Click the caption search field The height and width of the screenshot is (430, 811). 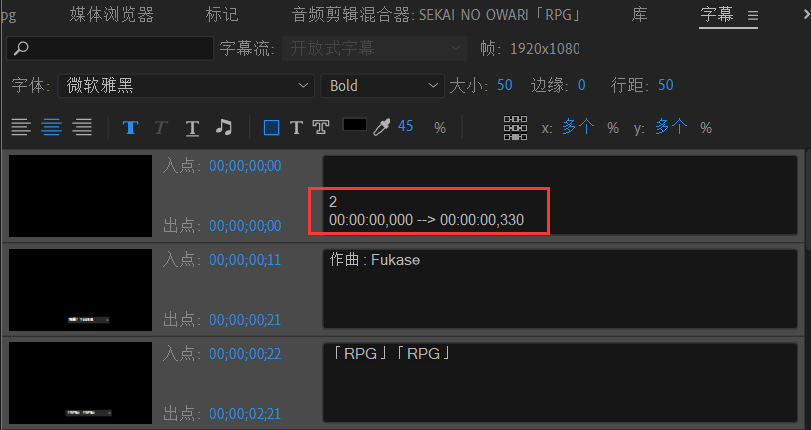[110, 48]
